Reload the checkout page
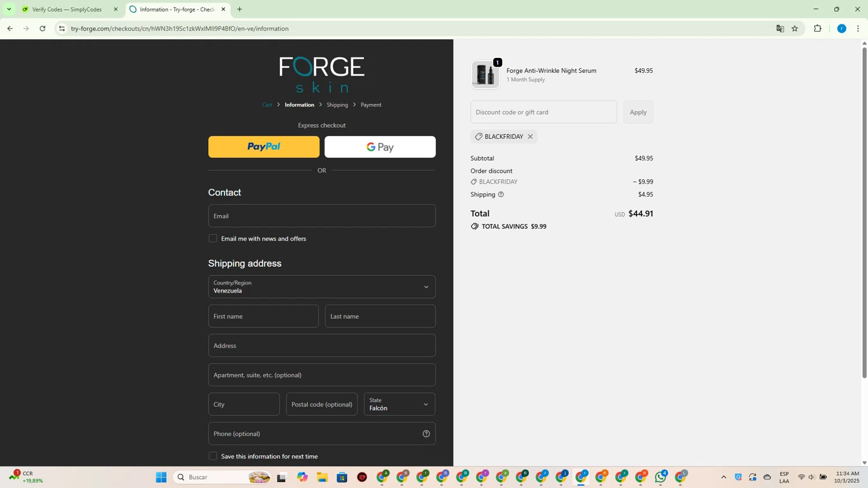868x488 pixels. pyautogui.click(x=42, y=28)
